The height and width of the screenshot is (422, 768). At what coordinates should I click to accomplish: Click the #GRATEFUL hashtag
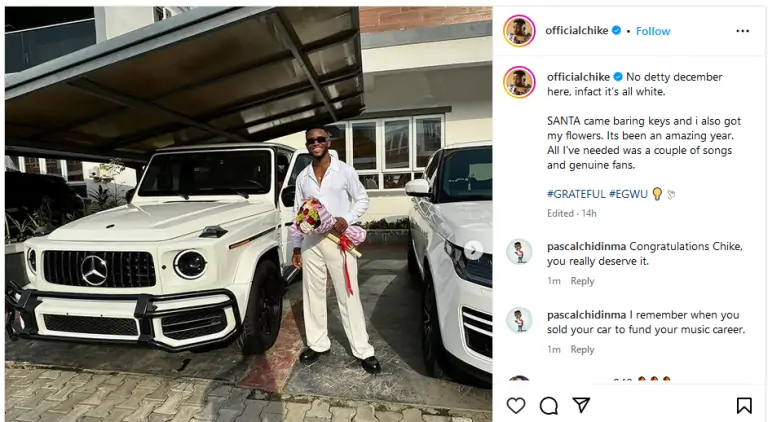pyautogui.click(x=576, y=194)
